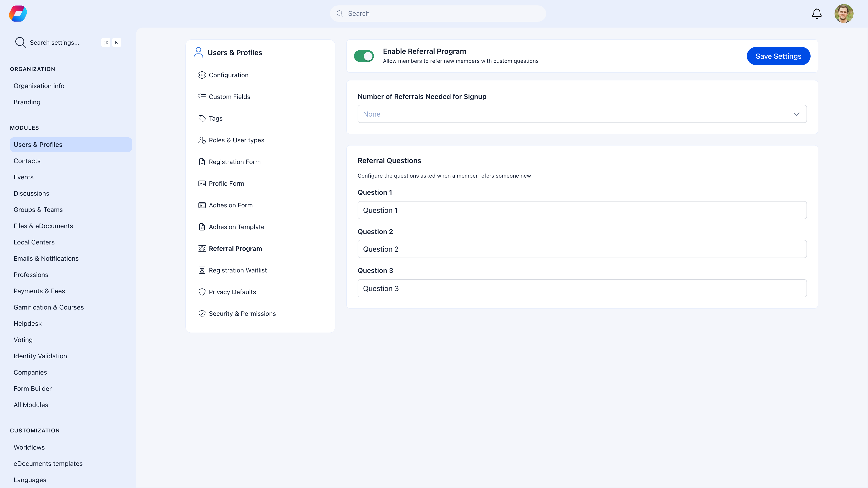Screen dimensions: 868x488
Task: Click the Profile Form card icon
Action: [x=202, y=183]
